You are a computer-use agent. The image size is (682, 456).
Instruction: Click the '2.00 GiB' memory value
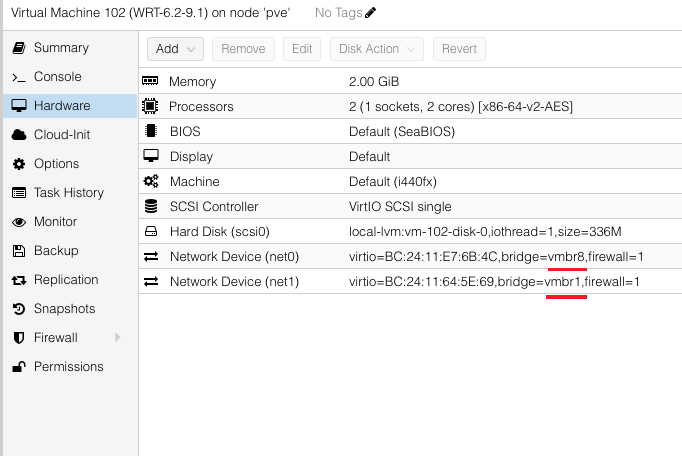click(374, 81)
